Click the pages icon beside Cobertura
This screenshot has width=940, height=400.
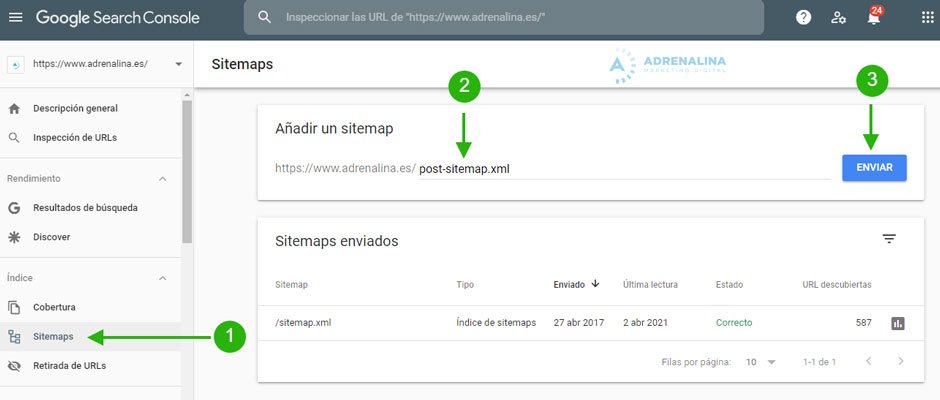[14, 308]
